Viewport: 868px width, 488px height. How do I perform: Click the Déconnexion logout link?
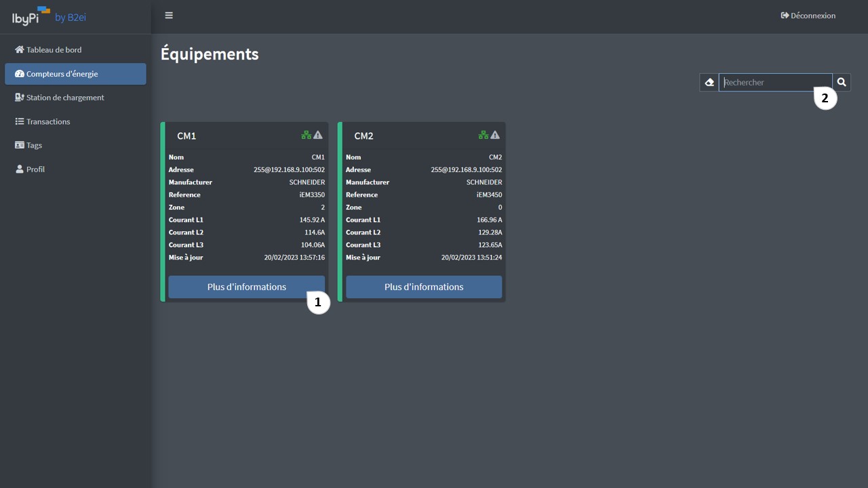808,16
